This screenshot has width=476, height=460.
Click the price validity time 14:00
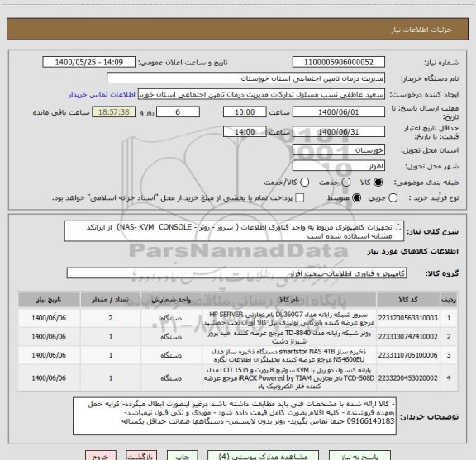pos(245,131)
